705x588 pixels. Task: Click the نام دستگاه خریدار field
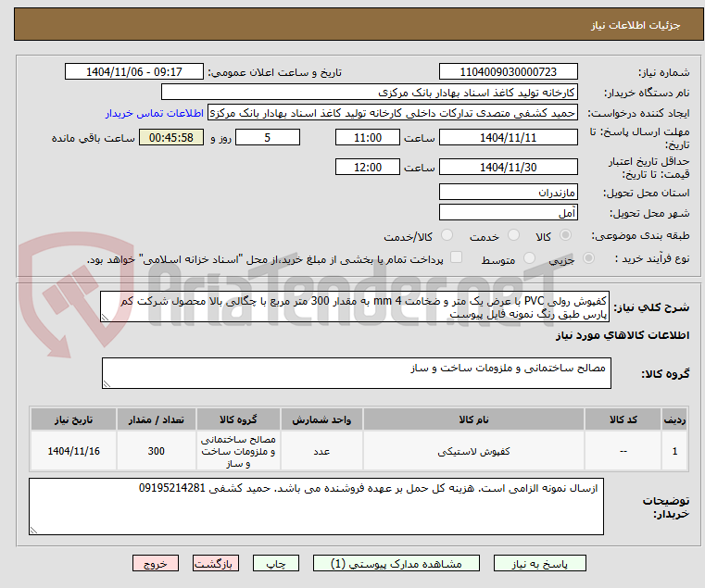[x=369, y=93]
